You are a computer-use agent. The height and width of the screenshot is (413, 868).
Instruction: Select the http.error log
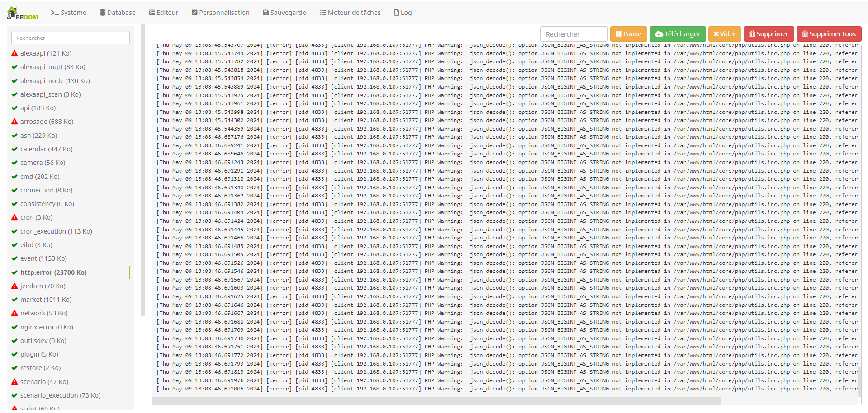[x=53, y=272]
